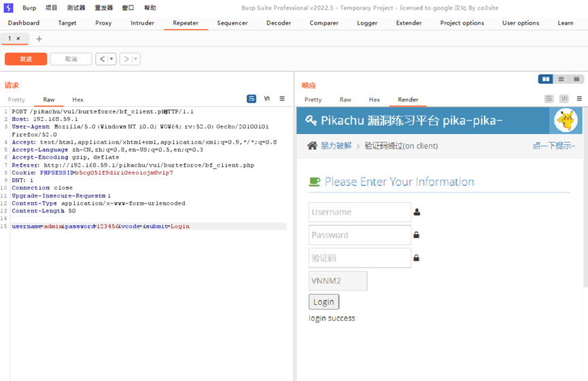588x381 pixels.
Task: Send the request with 发送 button
Action: tap(26, 59)
